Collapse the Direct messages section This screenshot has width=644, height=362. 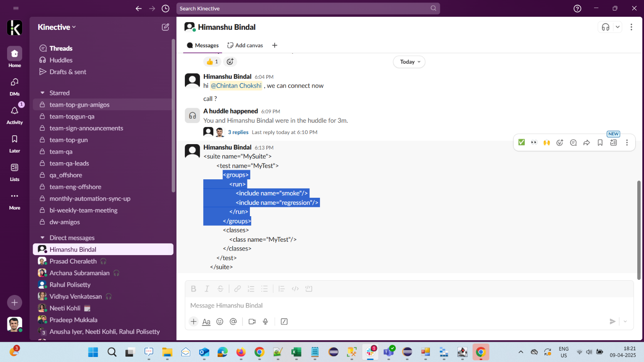click(x=42, y=238)
